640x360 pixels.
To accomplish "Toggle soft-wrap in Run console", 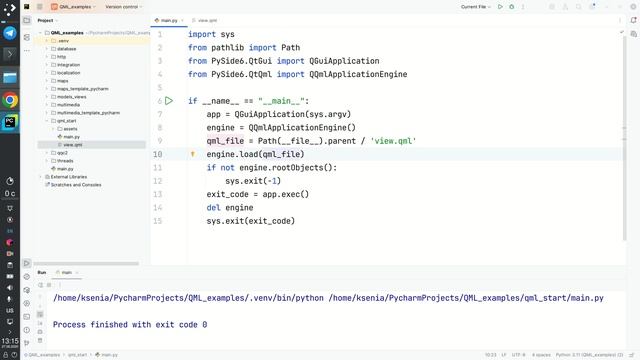I will pos(40,314).
